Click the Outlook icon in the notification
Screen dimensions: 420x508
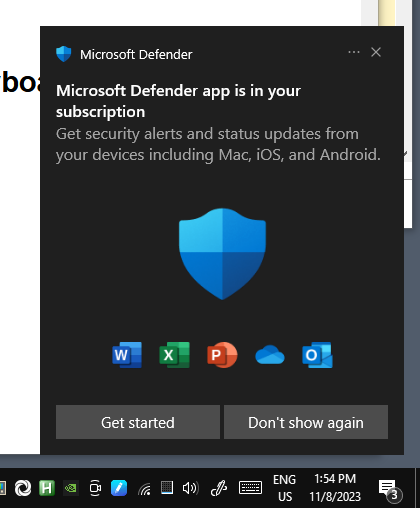click(x=317, y=355)
